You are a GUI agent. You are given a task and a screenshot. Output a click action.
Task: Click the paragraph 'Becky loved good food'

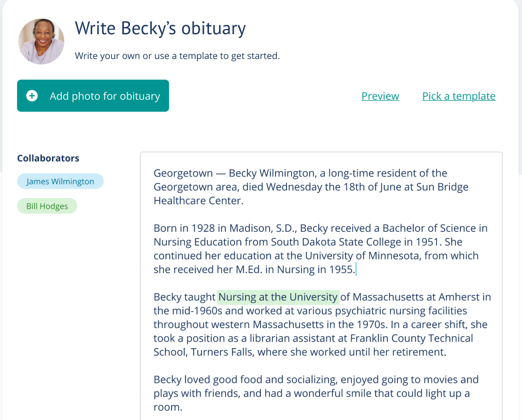[x=317, y=393]
